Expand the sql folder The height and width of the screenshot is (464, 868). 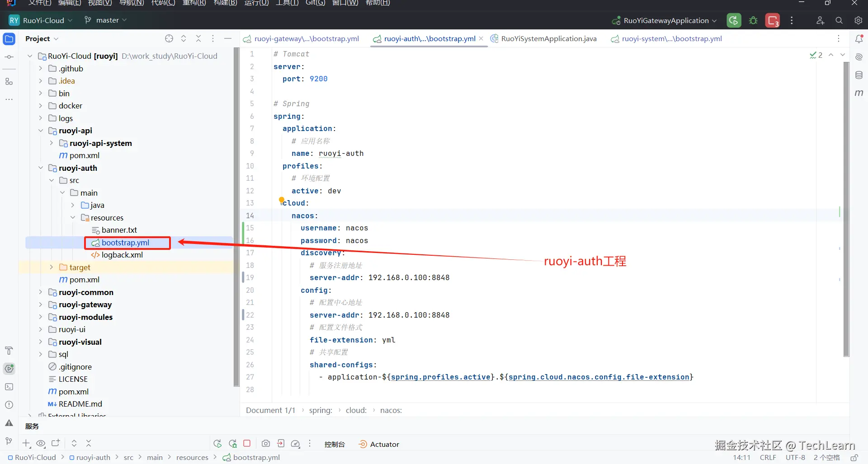(41, 354)
